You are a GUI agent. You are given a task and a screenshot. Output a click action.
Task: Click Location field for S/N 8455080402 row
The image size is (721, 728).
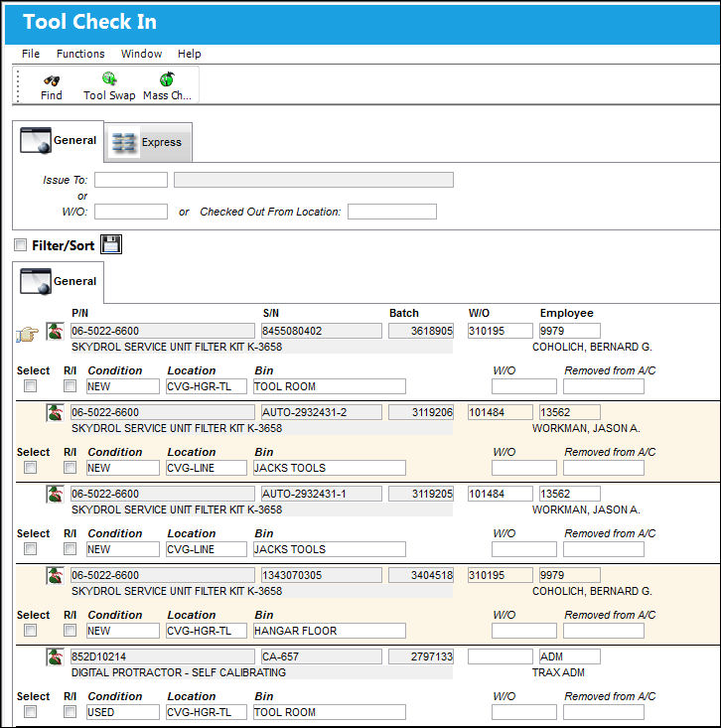[x=207, y=386]
